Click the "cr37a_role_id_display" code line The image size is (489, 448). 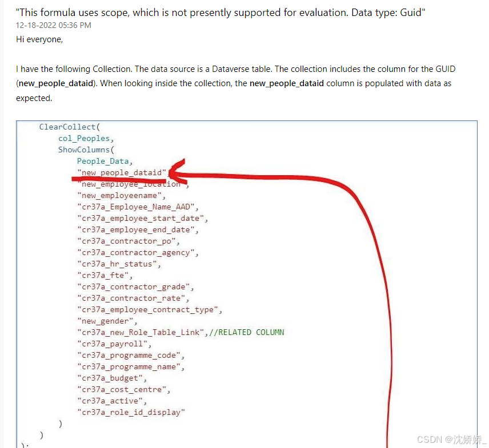(x=131, y=413)
